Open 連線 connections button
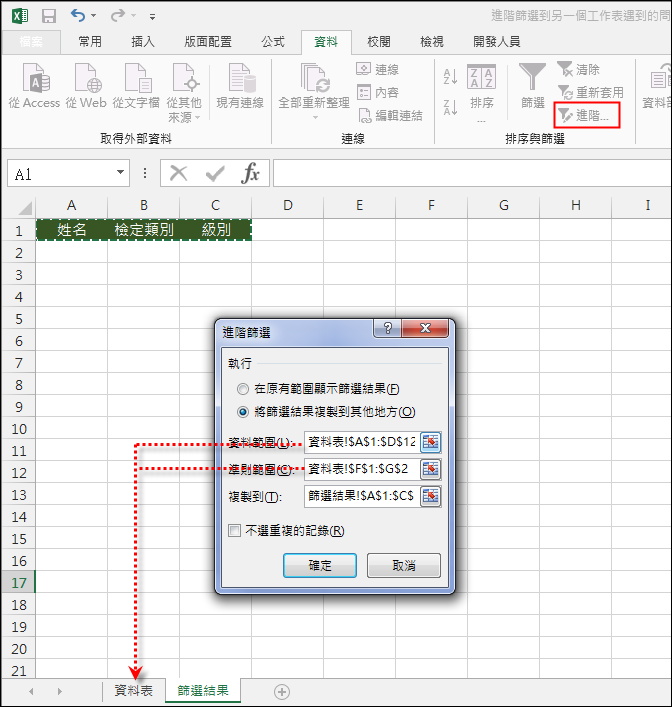 (x=377, y=69)
